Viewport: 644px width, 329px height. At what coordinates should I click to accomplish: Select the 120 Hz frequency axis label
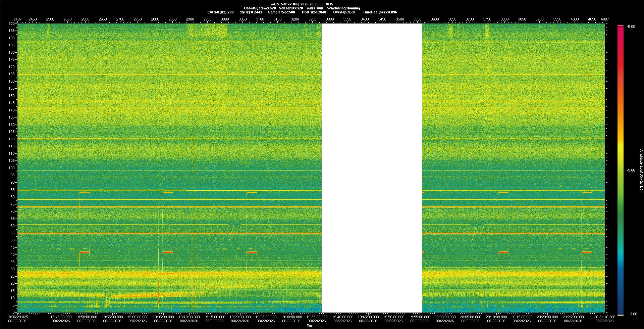pos(12,139)
